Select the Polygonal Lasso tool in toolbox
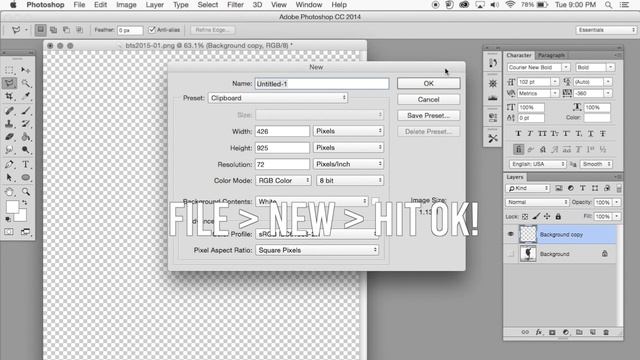Viewport: 640px width, 360px height. (9, 83)
